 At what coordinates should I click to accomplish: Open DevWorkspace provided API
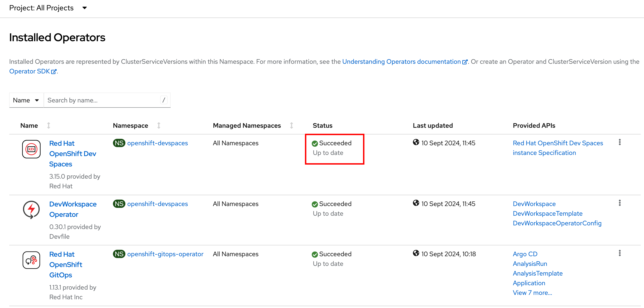tap(534, 204)
